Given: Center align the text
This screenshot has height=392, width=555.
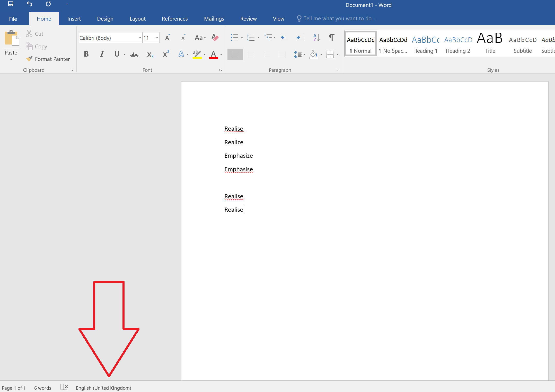Looking at the screenshot, I should click(x=251, y=55).
